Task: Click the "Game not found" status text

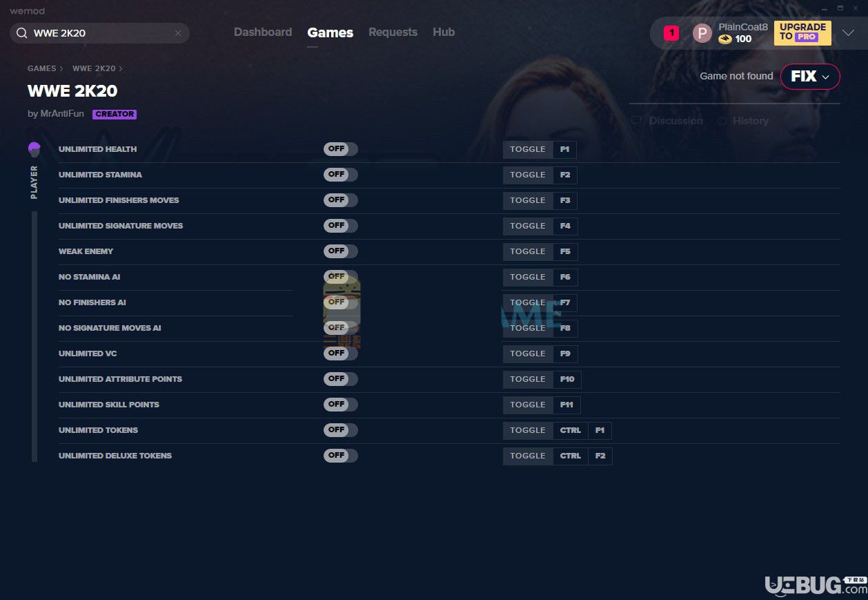Action: click(736, 76)
